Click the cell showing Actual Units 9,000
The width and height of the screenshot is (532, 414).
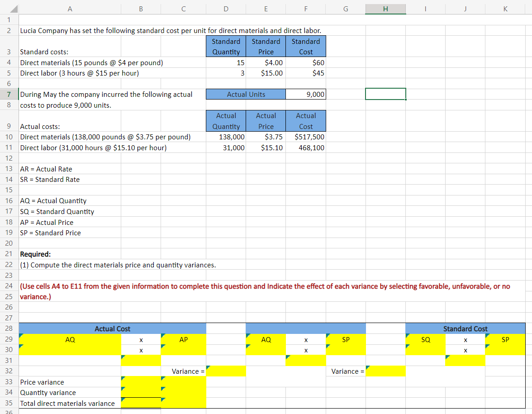305,94
